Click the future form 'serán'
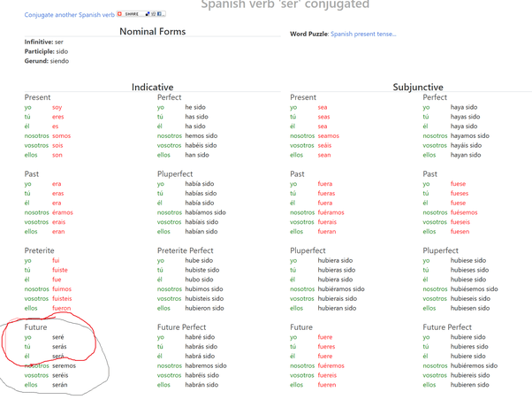 (60, 385)
